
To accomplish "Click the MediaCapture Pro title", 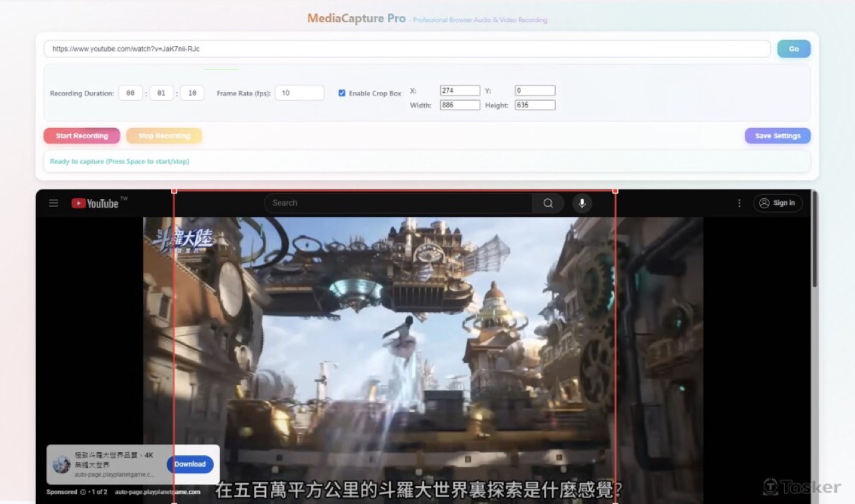I will click(357, 18).
